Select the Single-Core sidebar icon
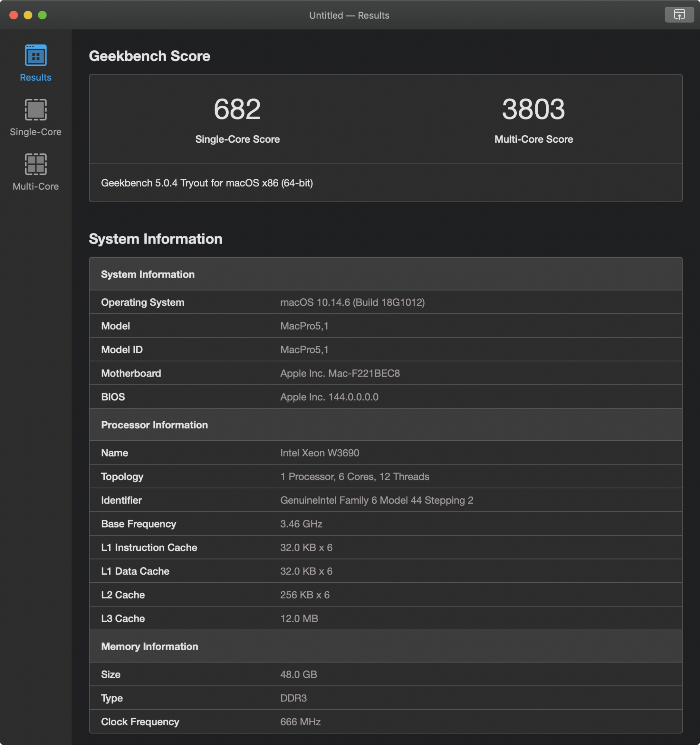 36,110
